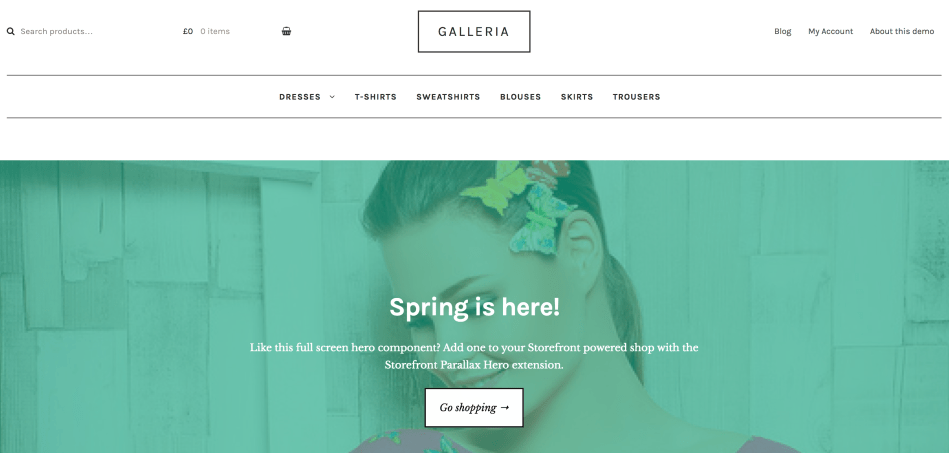949x453 pixels.
Task: Open the T-SHIRTS category
Action: pyautogui.click(x=375, y=97)
